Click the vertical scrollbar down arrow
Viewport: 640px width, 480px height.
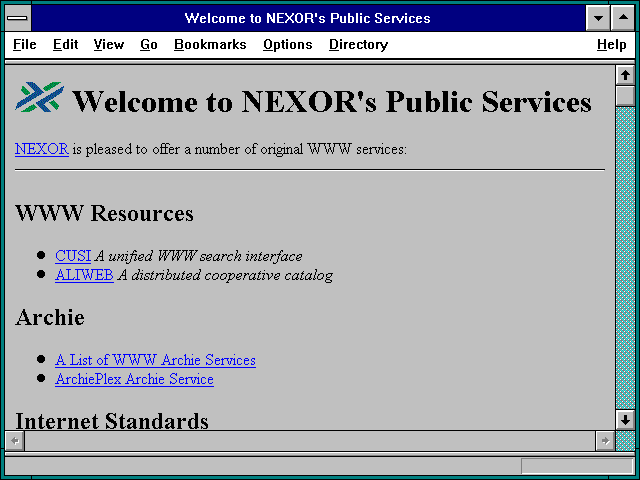click(x=625, y=420)
